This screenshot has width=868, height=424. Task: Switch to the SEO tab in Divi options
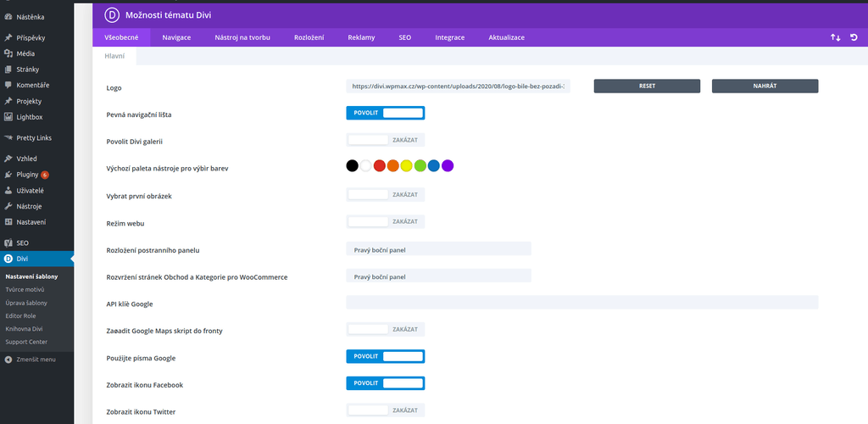404,37
